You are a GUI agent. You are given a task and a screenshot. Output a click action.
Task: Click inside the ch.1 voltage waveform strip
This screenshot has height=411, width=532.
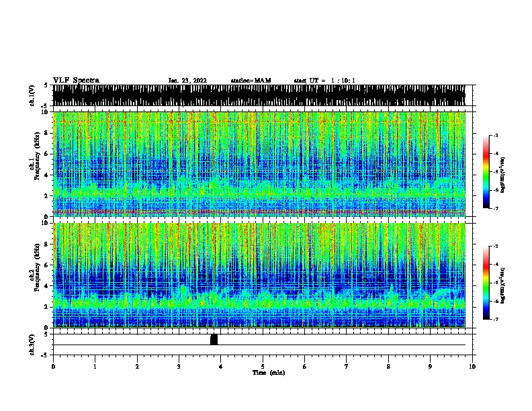[259, 95]
